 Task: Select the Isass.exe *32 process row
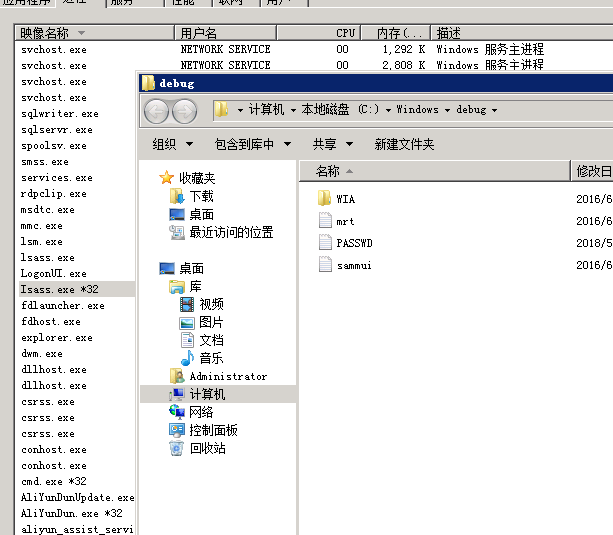[x=77, y=289]
